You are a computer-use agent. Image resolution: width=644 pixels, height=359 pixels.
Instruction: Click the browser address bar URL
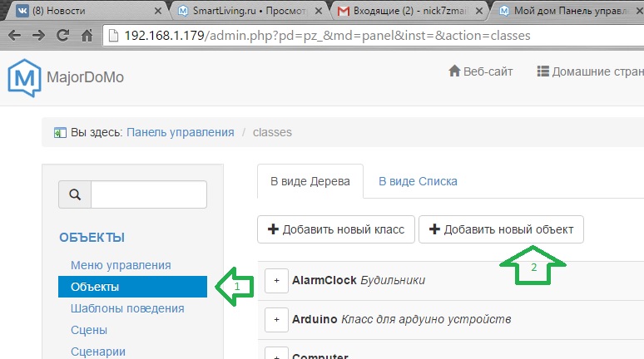tap(327, 36)
